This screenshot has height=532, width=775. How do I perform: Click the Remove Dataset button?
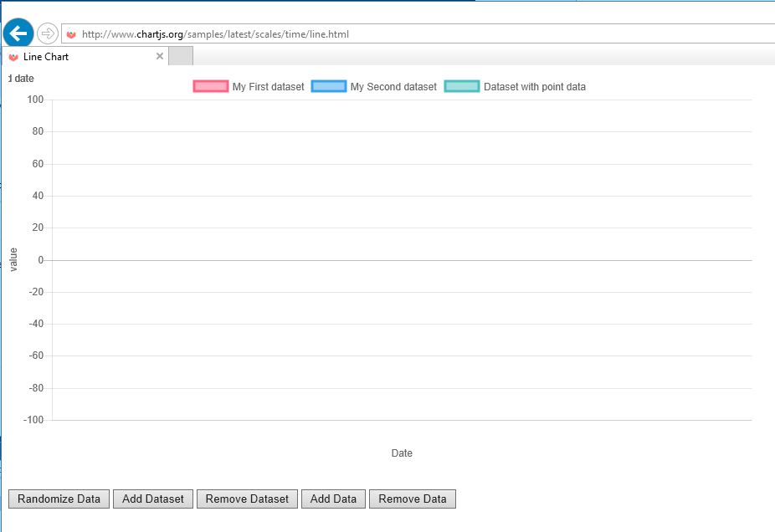pos(247,499)
